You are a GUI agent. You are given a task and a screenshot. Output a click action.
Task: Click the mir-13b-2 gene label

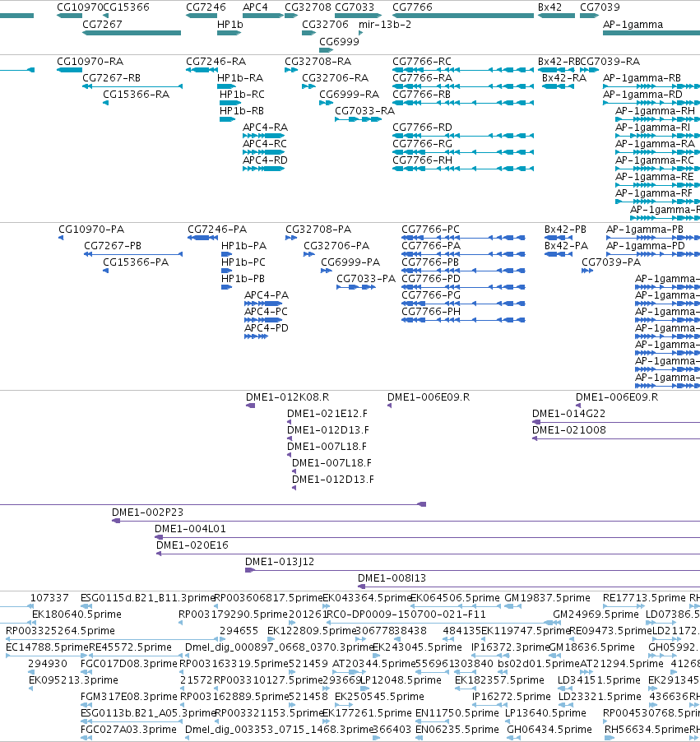tap(385, 25)
